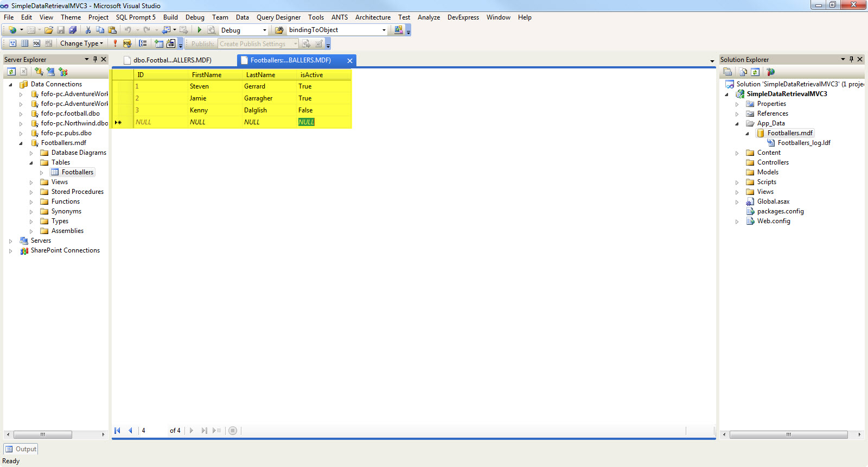Toggle the Solution Explorer auto-hide pin
868x467 pixels.
click(851, 59)
